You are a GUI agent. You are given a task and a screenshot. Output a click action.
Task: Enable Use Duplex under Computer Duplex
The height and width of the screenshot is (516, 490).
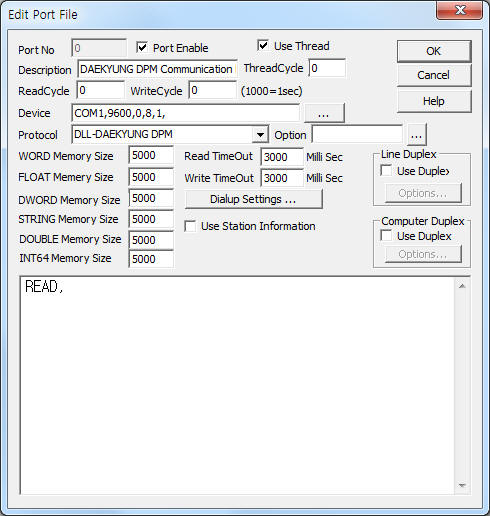coord(386,236)
